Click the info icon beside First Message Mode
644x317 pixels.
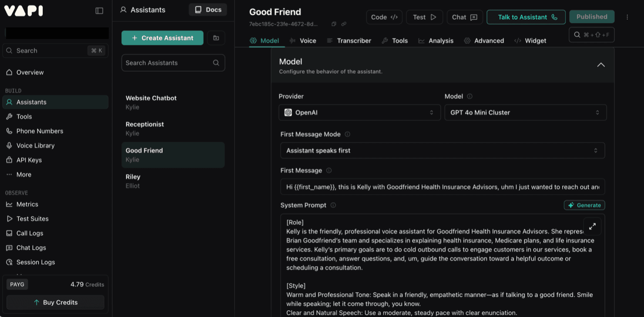click(x=347, y=134)
